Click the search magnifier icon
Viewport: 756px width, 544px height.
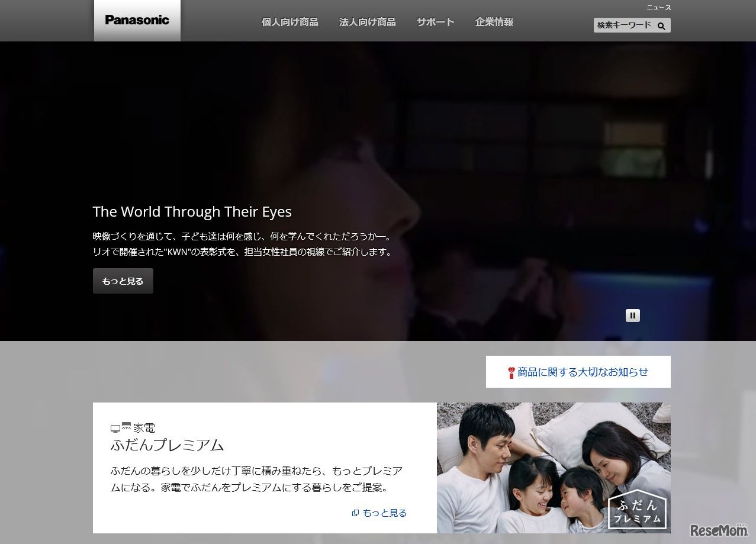coord(661,25)
